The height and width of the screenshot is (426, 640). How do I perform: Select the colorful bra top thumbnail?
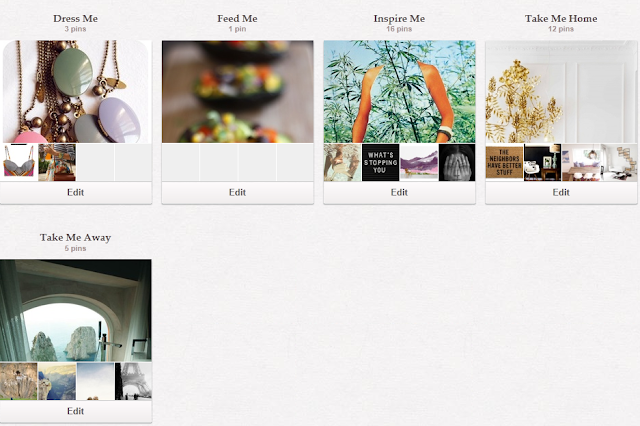coord(19,162)
